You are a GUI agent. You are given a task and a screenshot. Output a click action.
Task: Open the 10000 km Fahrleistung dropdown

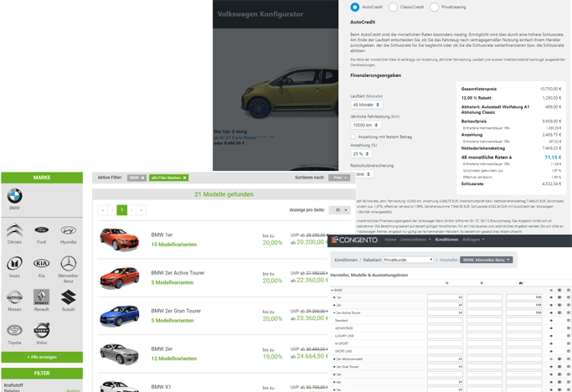pyautogui.click(x=366, y=125)
